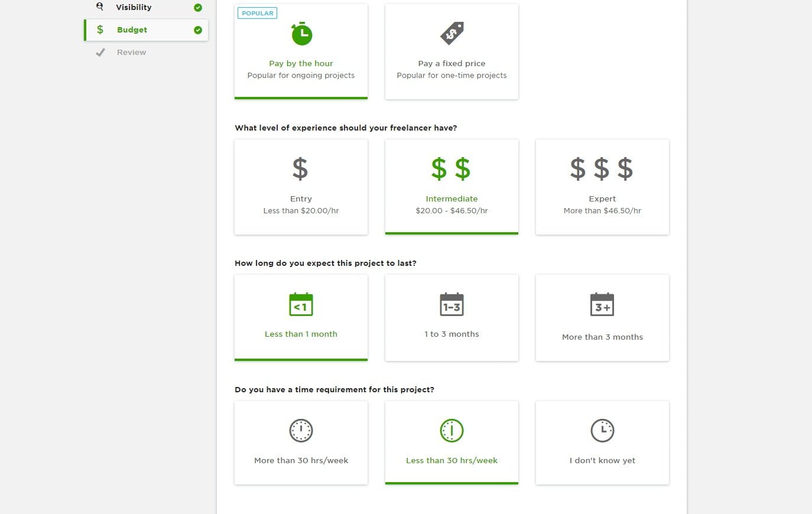Open the Budget step in the sidebar
The width and height of the screenshot is (812, 514).
(146, 30)
